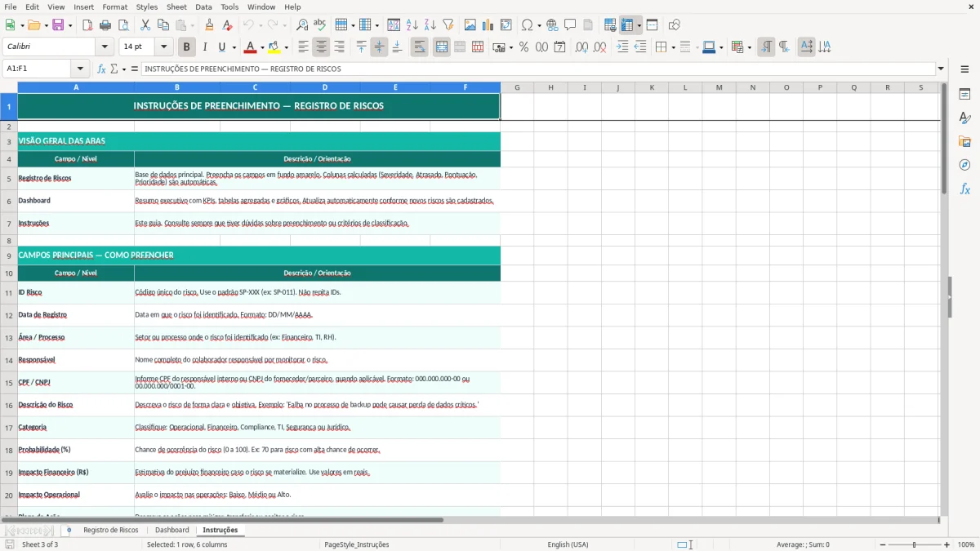
Task: Open the sidebar Gallery panel
Action: [964, 142]
